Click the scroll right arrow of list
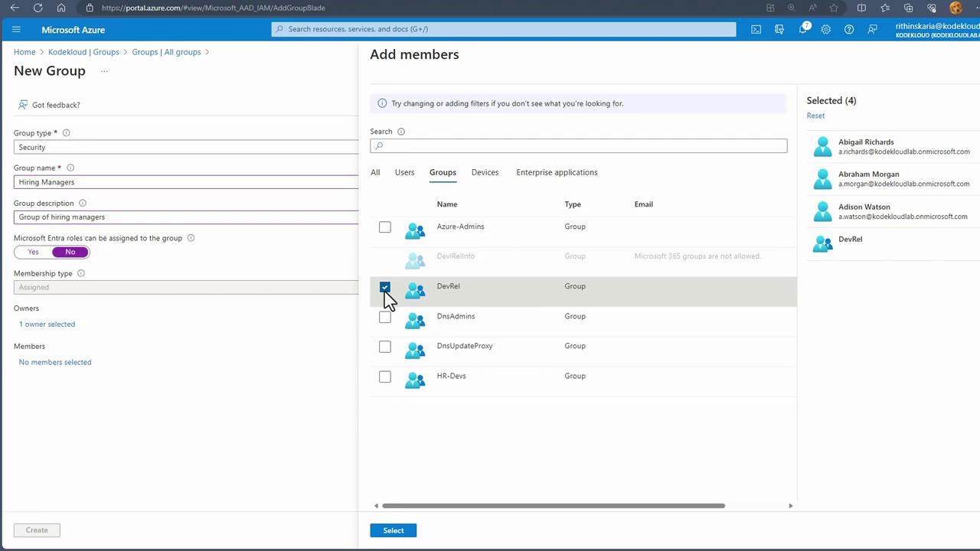This screenshot has width=980, height=551. [790, 506]
